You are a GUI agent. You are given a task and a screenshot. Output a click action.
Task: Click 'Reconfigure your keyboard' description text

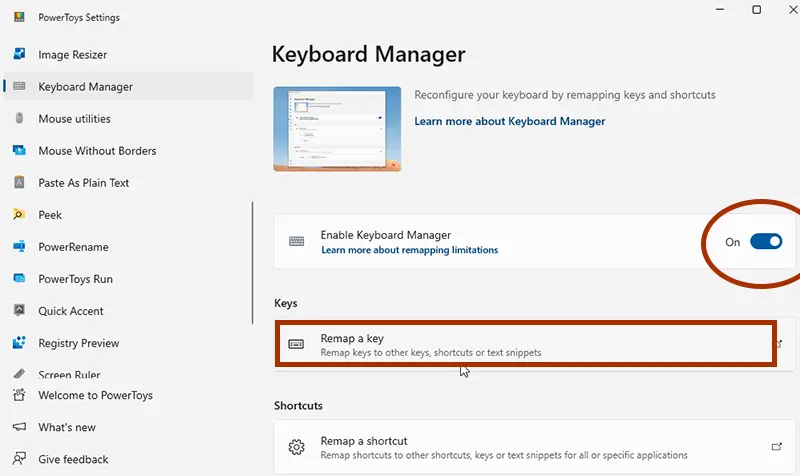(565, 95)
